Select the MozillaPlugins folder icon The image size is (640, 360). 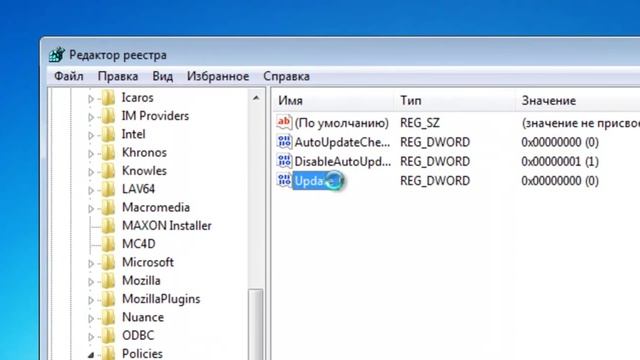pos(108,299)
